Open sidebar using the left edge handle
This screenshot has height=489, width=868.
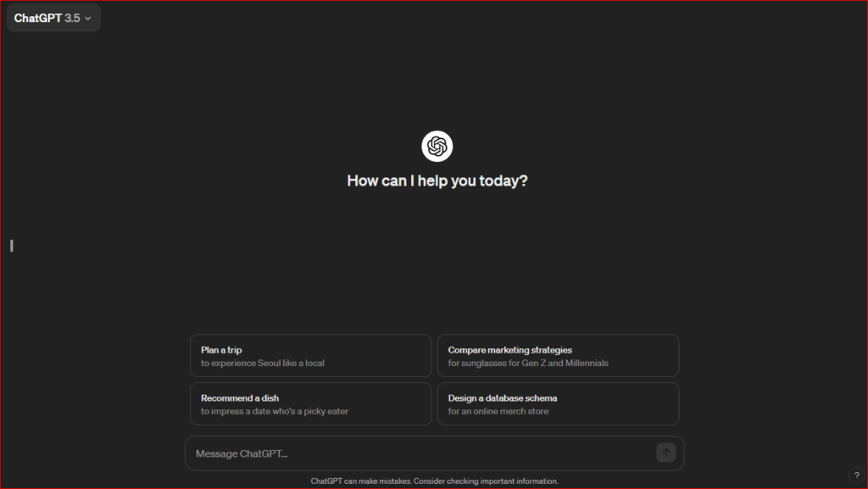click(12, 246)
